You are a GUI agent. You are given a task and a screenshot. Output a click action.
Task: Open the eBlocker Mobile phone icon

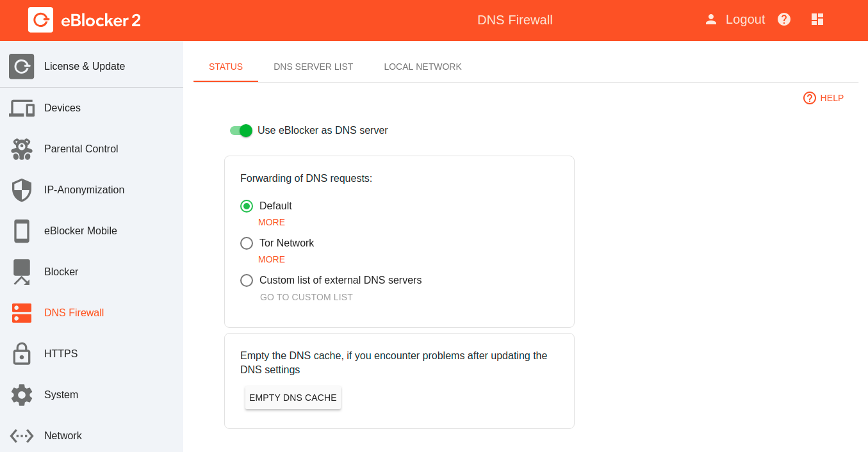pos(22,231)
